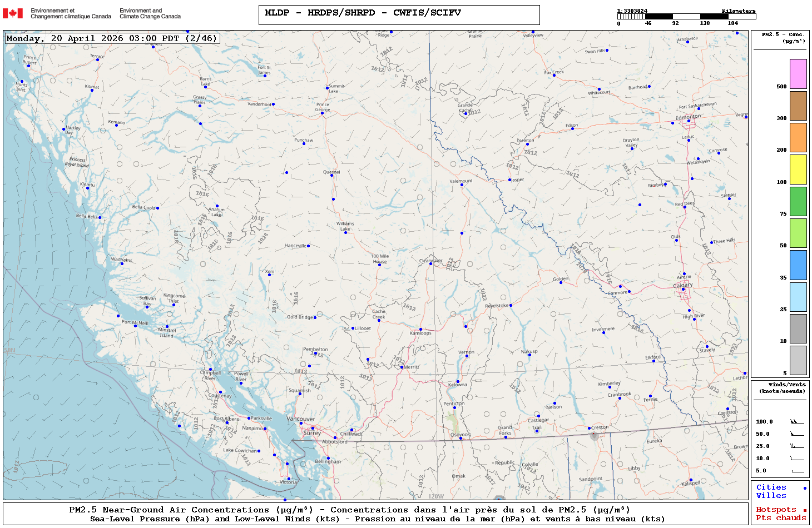This screenshot has width=812, height=528.
Task: Click the pink 500 concentration swatch
Action: pyautogui.click(x=798, y=74)
